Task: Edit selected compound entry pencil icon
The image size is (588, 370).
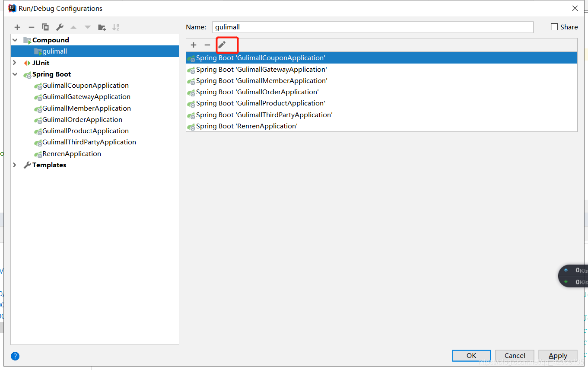Action: coord(222,45)
